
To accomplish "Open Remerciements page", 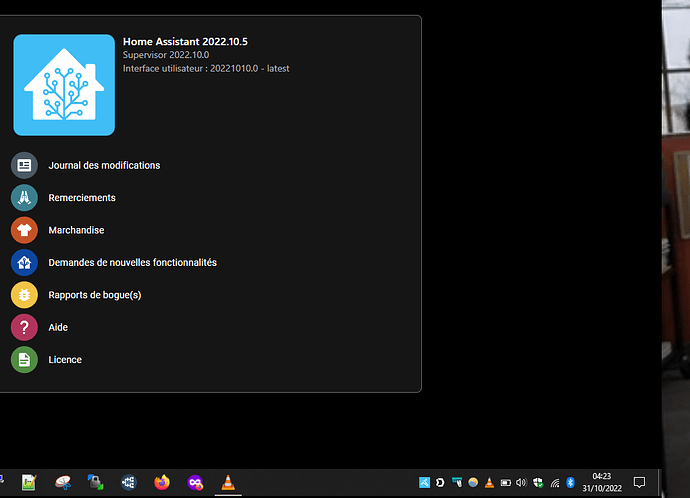I will 82,198.
